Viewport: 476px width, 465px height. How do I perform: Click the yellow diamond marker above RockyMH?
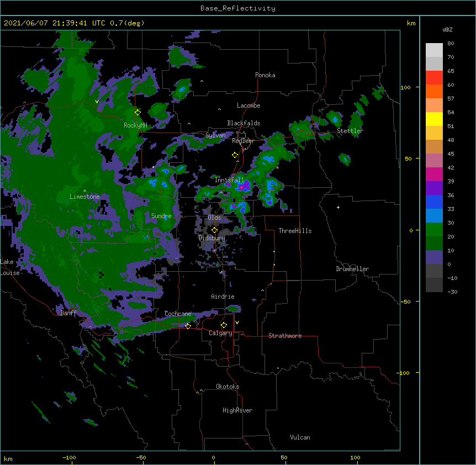(x=137, y=113)
